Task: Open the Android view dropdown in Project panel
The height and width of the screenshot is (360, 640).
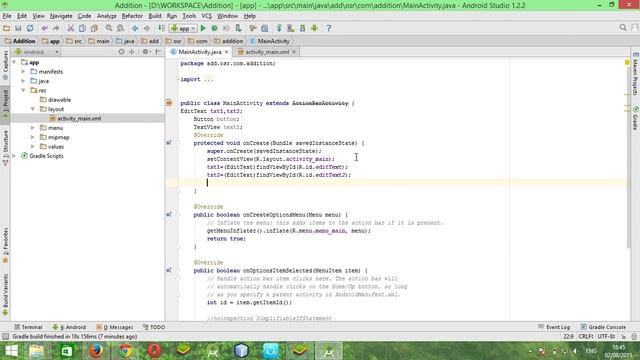Action: (37, 52)
